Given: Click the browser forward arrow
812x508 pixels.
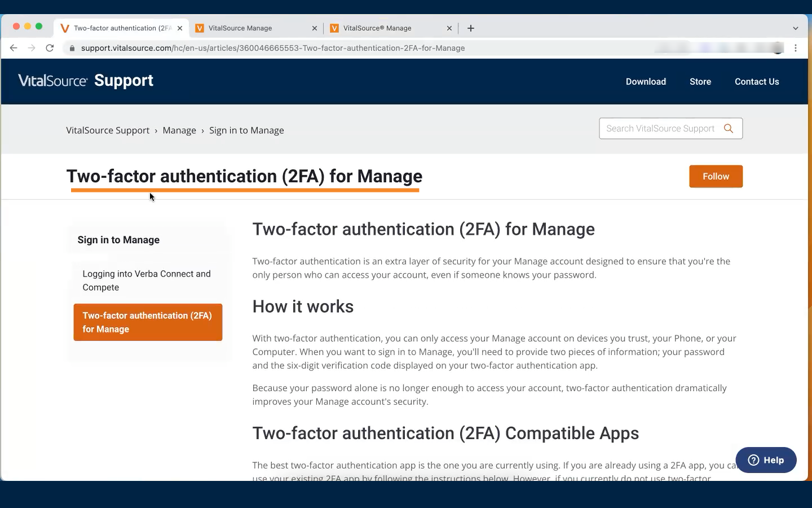Looking at the screenshot, I should pyautogui.click(x=32, y=48).
